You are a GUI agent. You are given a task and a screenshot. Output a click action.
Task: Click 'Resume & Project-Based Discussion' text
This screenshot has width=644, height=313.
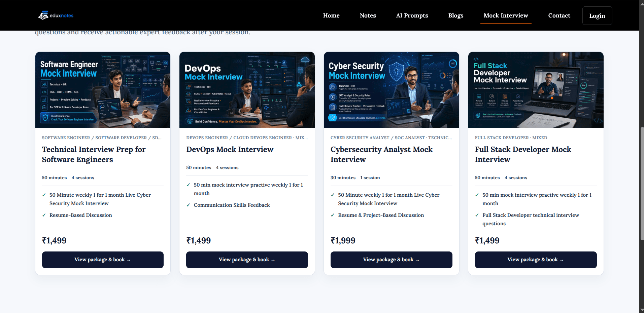[x=381, y=215]
